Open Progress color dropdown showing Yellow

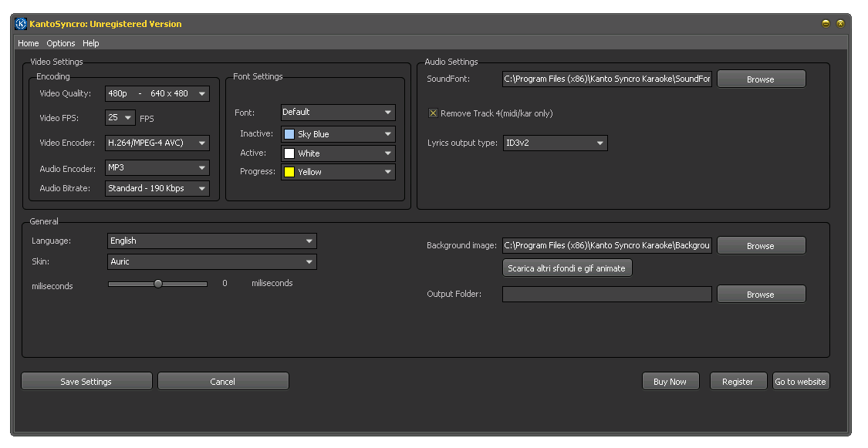[x=338, y=172]
